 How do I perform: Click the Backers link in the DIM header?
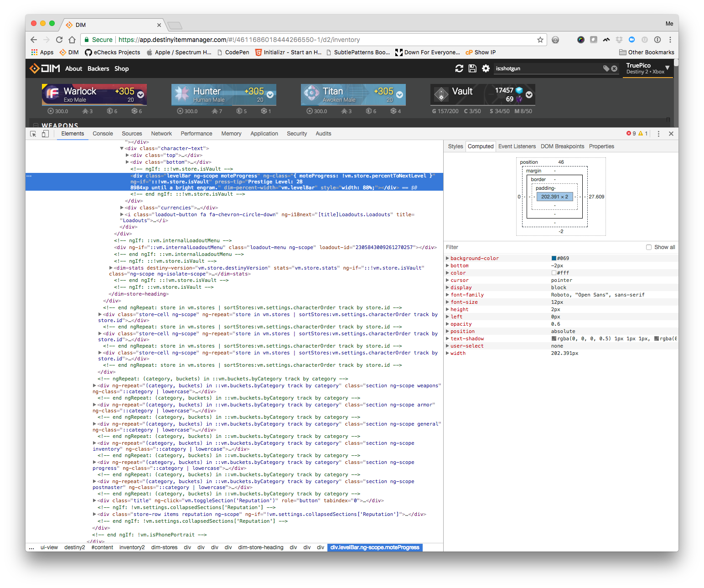click(x=98, y=68)
